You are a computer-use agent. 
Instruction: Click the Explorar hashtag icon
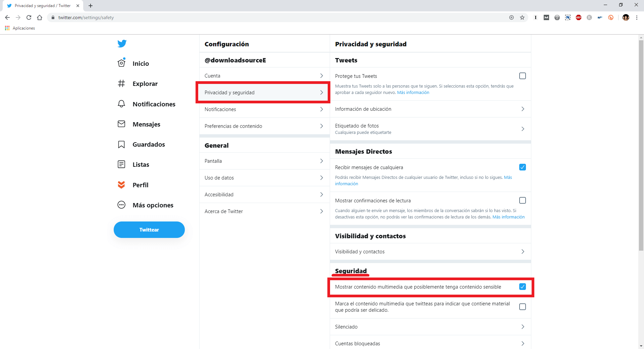pos(121,84)
